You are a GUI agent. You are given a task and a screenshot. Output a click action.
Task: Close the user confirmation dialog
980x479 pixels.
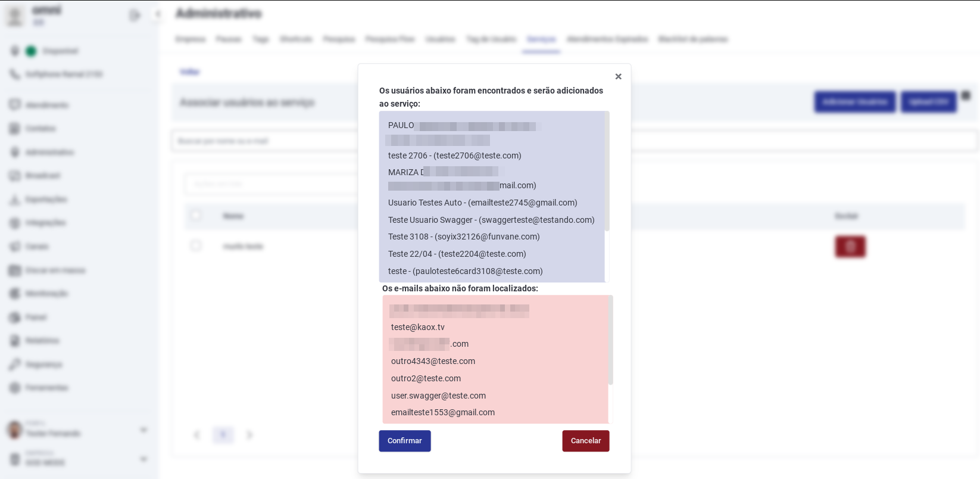[x=618, y=76]
